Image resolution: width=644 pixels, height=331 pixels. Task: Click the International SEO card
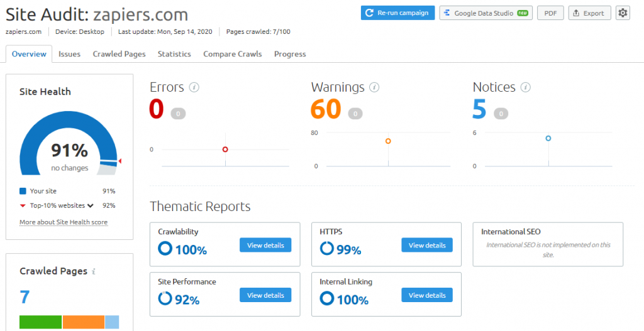click(548, 244)
